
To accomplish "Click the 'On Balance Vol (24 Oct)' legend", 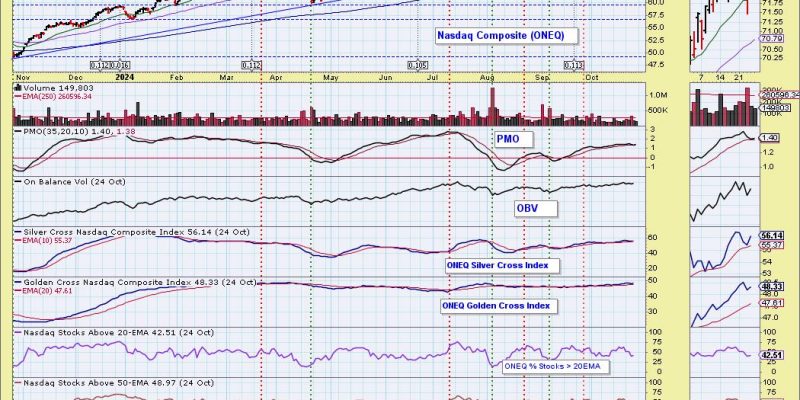I will pyautogui.click(x=70, y=182).
